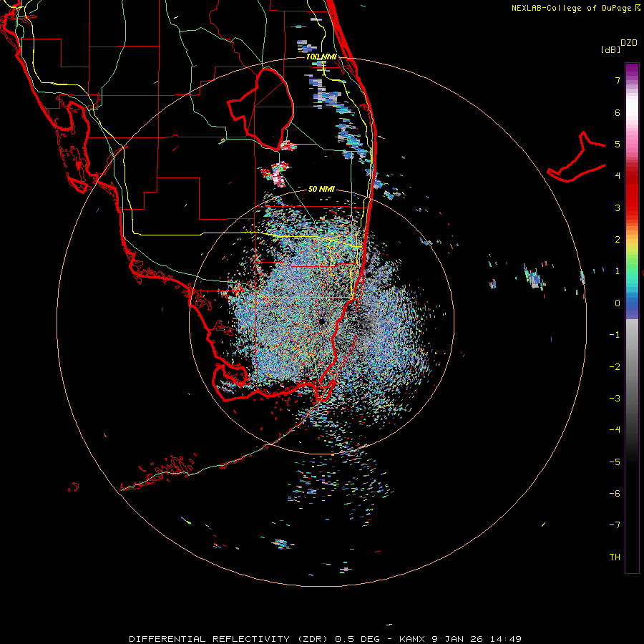Click the 100 NMI range ring label

click(321, 57)
